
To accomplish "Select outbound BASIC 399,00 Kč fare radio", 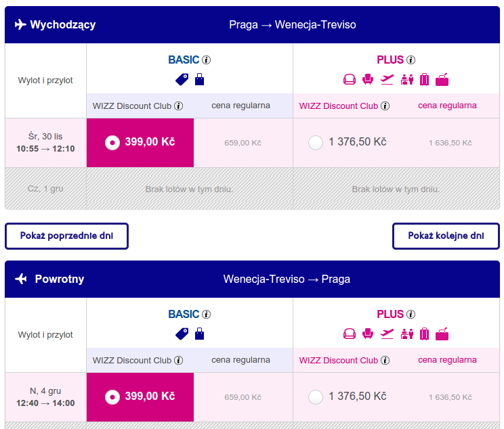I will click(x=112, y=142).
